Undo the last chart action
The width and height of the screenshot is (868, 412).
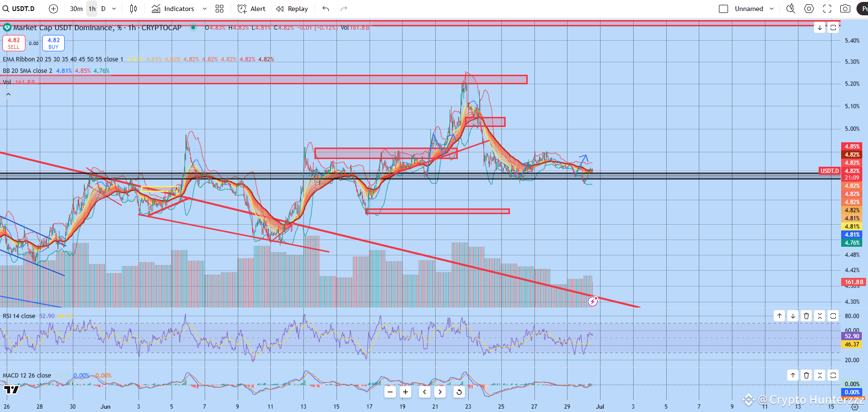[x=326, y=9]
